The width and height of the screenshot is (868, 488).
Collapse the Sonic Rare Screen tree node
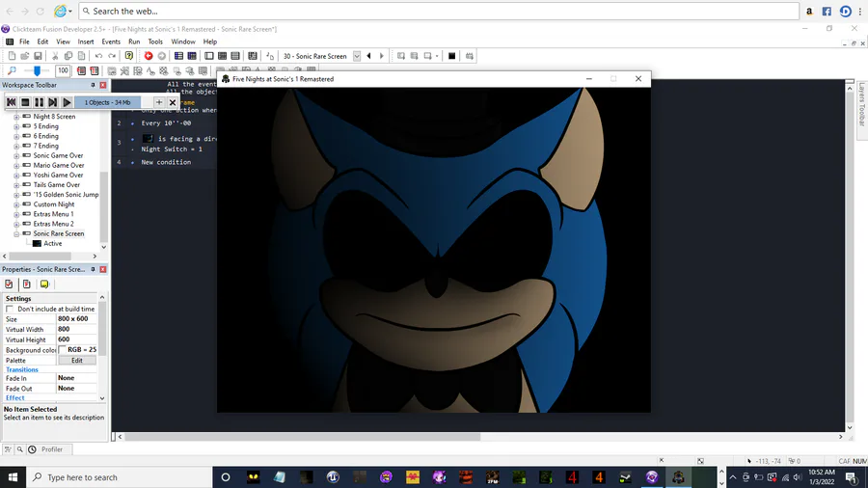[16, 234]
